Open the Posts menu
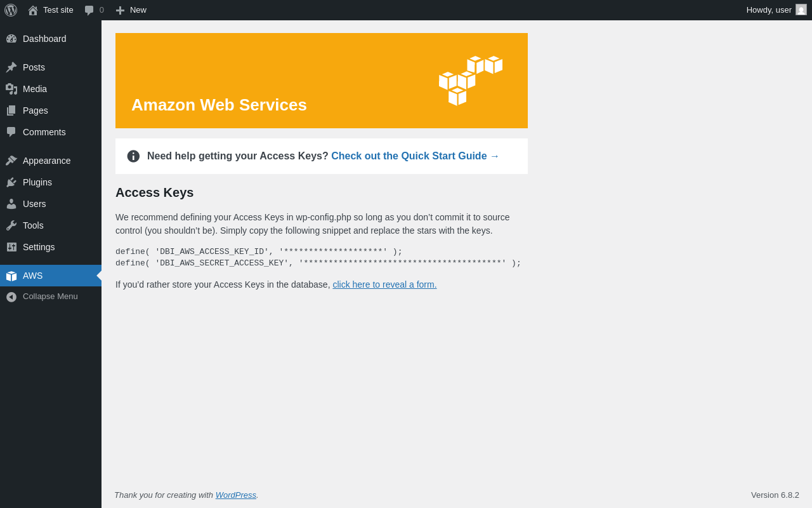 click(51, 67)
